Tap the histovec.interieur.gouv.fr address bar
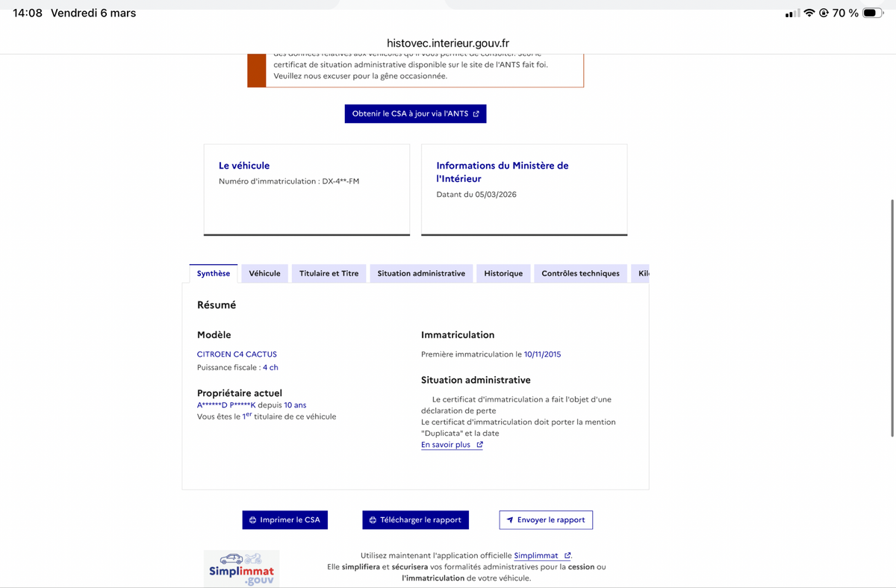This screenshot has width=896, height=588. click(x=448, y=43)
